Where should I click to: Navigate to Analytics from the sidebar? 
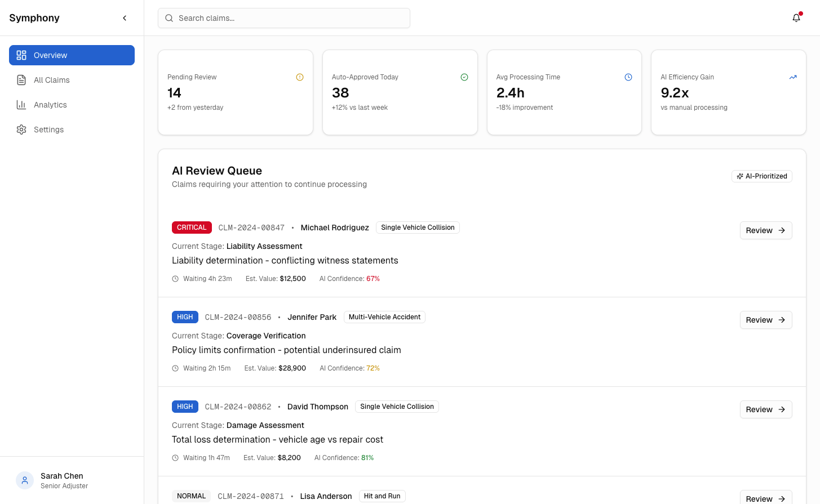tap(50, 105)
